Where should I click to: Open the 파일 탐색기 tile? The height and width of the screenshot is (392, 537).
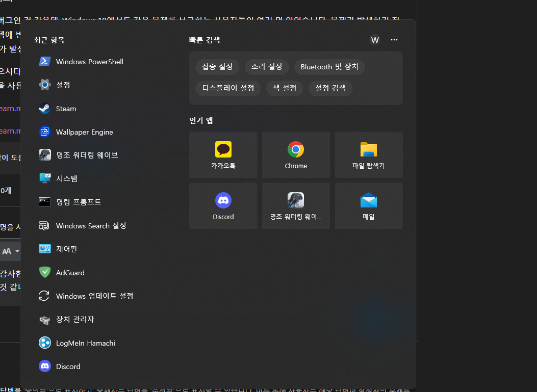[369, 155]
